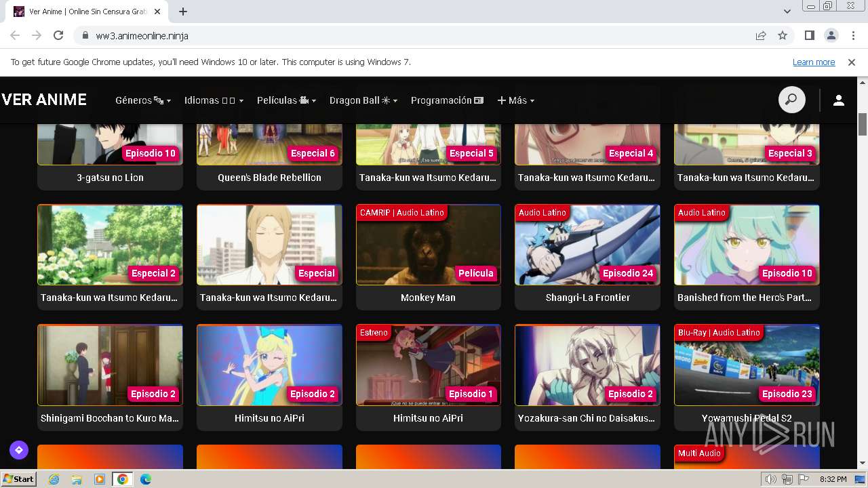The image size is (868, 488).
Task: Open the Chrome three-dot menu
Action: click(852, 35)
